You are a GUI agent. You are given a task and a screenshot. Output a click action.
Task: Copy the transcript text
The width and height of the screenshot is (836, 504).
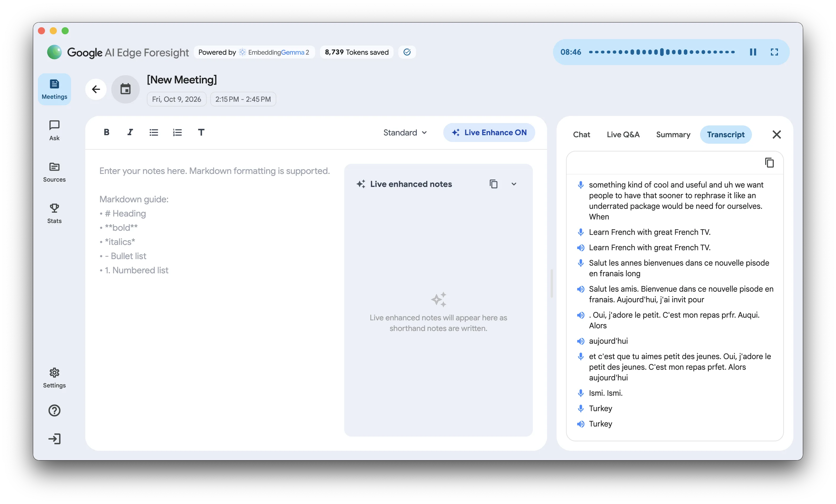pyautogui.click(x=769, y=163)
